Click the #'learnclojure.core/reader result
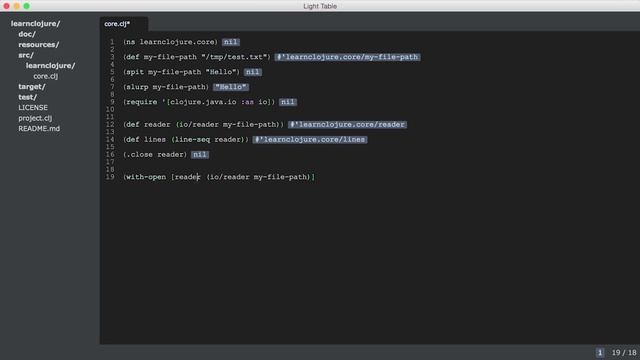 click(x=347, y=124)
